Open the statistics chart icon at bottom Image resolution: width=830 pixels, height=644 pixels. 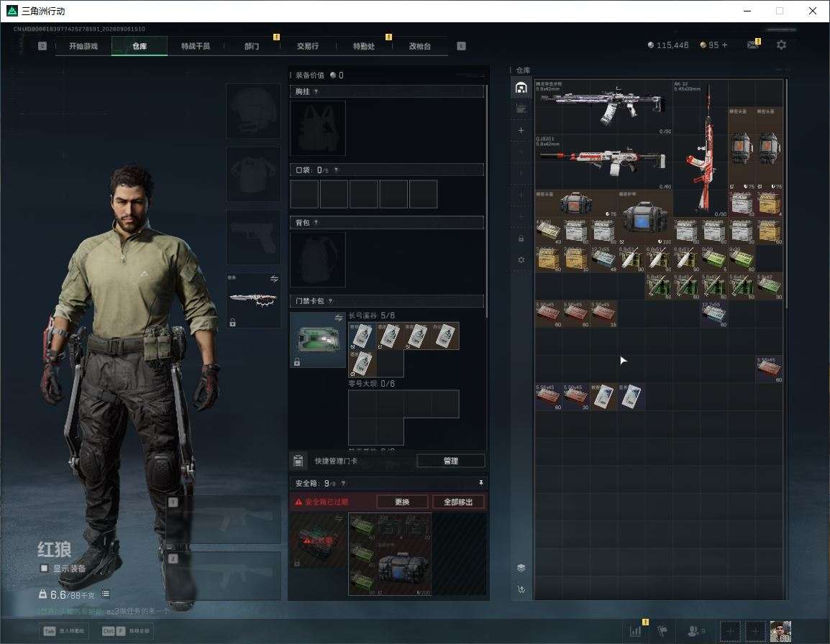tap(635, 631)
